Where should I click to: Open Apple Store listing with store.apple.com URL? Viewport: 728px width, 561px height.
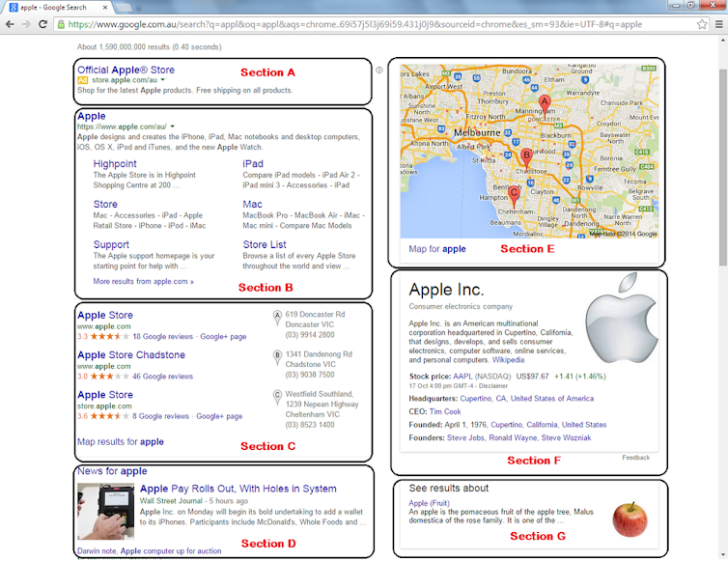[105, 395]
